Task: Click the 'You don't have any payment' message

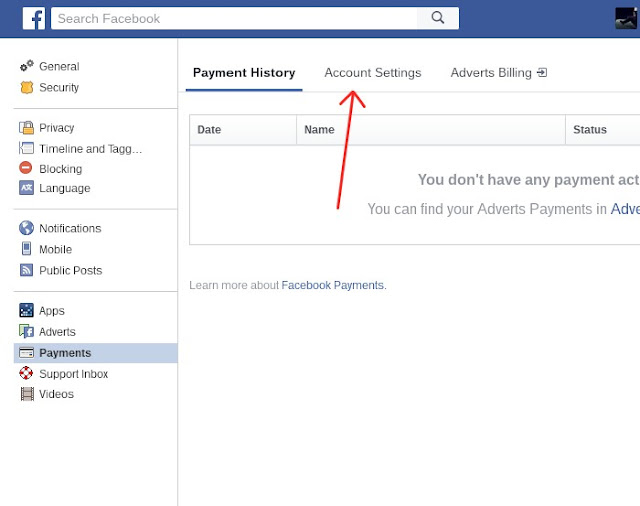Action: click(x=529, y=180)
